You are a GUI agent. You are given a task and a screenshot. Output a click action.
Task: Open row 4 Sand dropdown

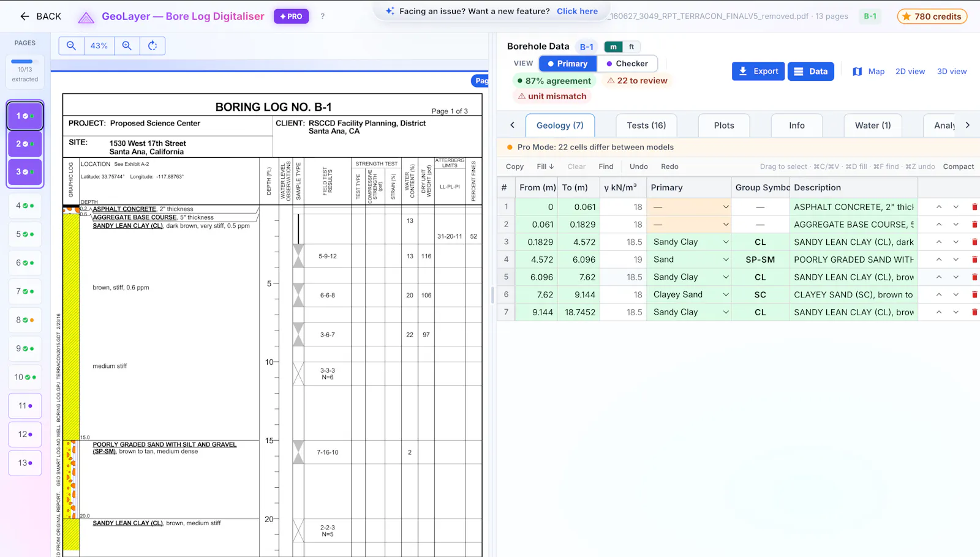pos(690,260)
